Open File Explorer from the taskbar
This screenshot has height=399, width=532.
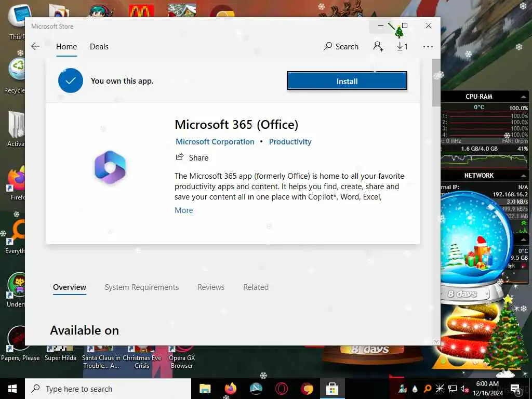(205, 389)
